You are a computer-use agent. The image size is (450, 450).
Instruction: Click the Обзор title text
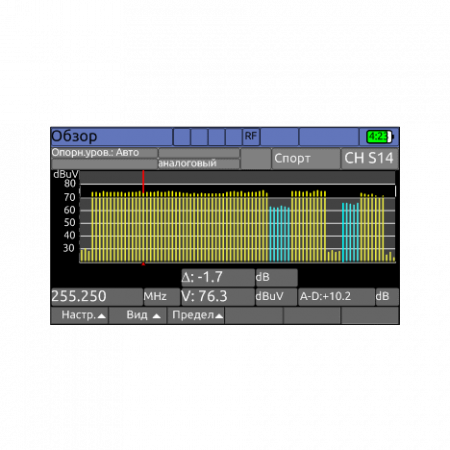74,136
